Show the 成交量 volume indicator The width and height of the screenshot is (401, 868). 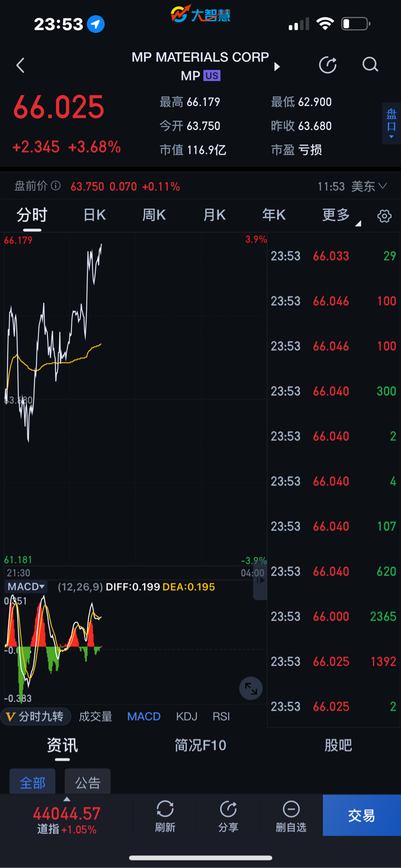pos(96,717)
